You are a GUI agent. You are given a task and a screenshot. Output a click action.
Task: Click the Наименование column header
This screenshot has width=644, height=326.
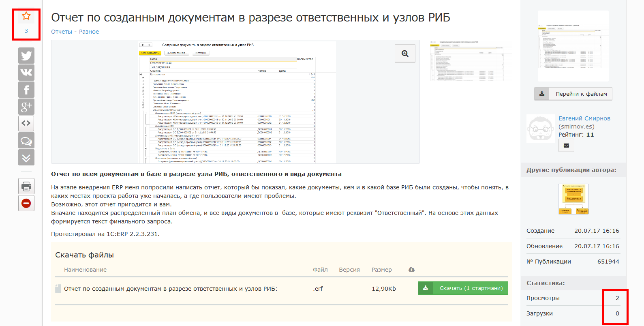click(x=85, y=270)
